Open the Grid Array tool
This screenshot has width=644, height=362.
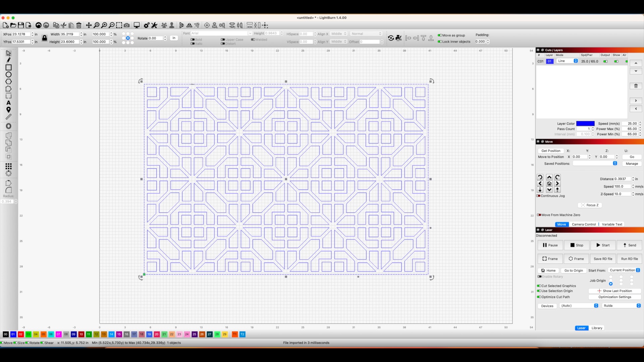pyautogui.click(x=8, y=166)
